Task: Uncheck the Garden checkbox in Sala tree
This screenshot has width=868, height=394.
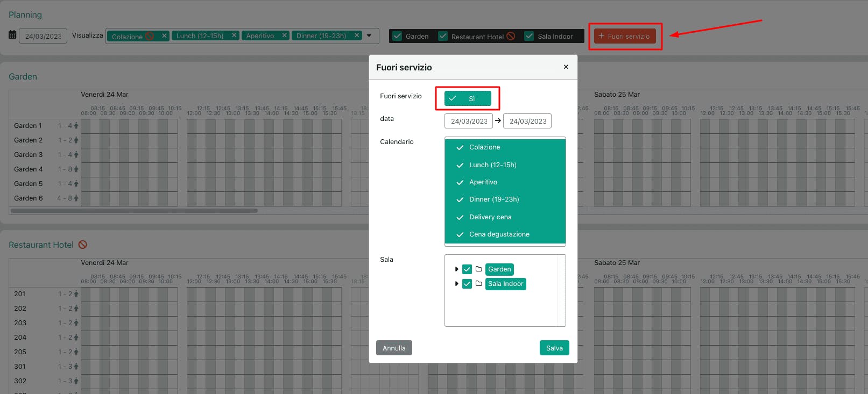Action: click(467, 269)
